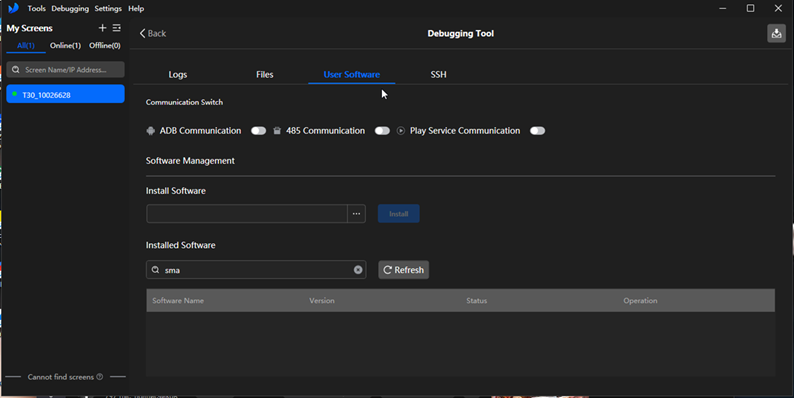This screenshot has width=794, height=398.
Task: Clear the 'sma' search text
Action: coord(358,270)
